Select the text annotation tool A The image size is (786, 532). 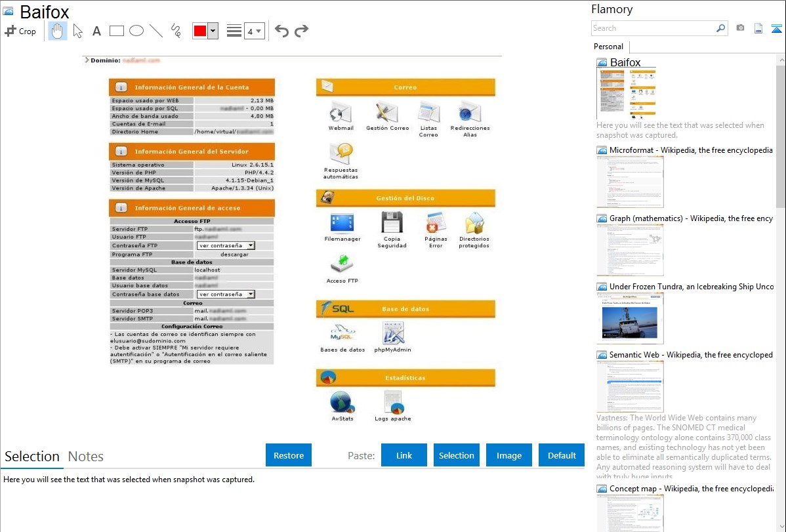tap(96, 31)
